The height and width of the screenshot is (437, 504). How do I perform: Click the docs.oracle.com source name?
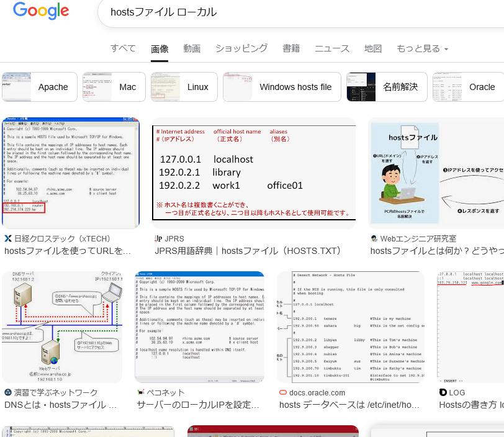pos(317,393)
